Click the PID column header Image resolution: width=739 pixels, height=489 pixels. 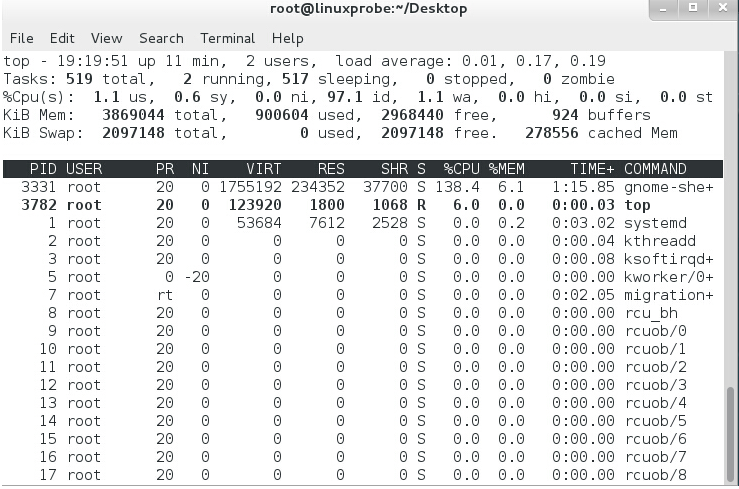(x=43, y=169)
